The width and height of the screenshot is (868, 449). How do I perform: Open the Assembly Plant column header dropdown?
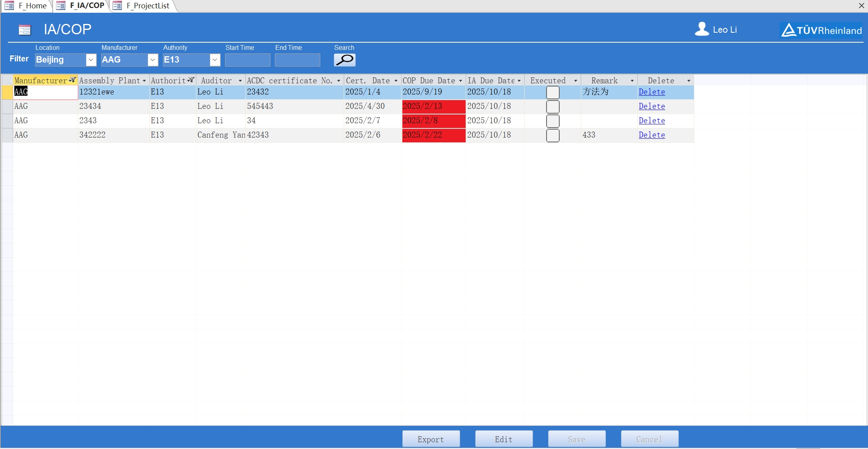(144, 81)
